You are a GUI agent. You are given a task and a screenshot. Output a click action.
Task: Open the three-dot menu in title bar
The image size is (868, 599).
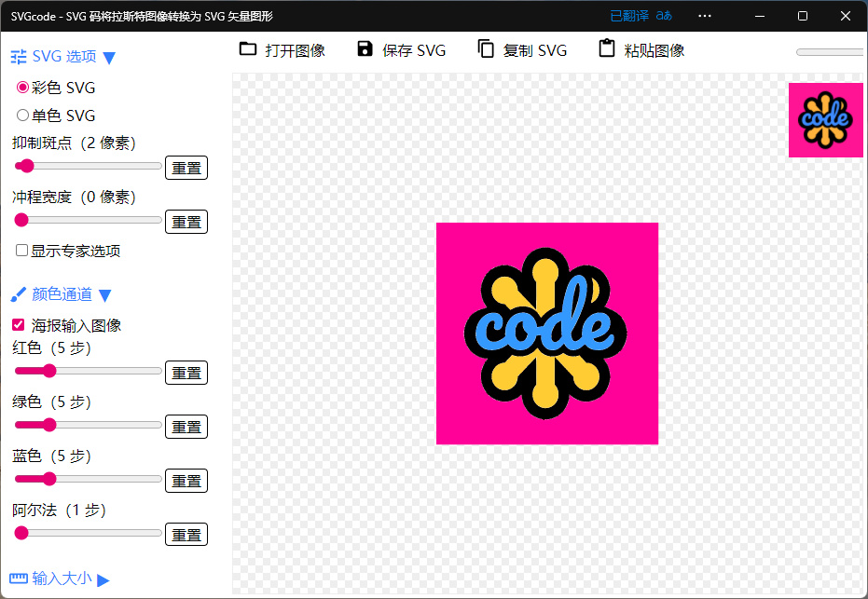[705, 16]
